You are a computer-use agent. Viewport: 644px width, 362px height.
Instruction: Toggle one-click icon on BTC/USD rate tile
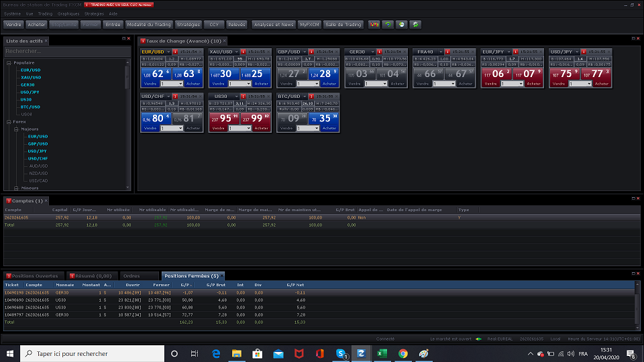tap(311, 96)
